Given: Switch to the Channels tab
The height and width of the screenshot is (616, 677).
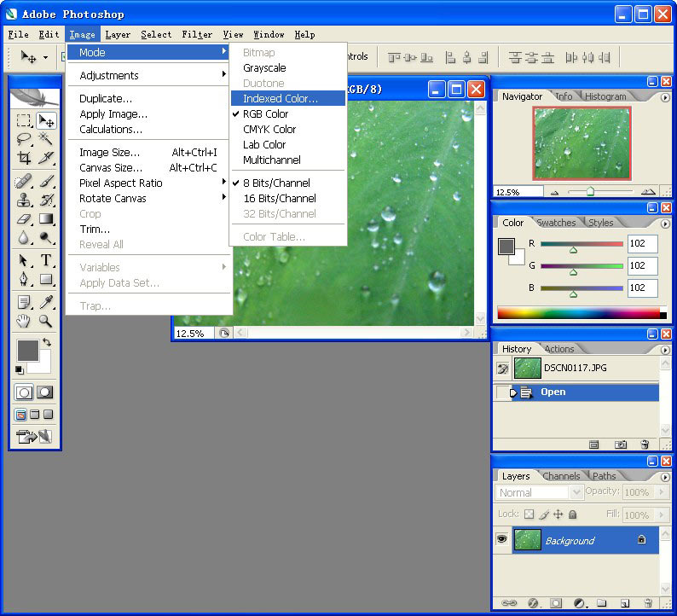Looking at the screenshot, I should coord(561,476).
